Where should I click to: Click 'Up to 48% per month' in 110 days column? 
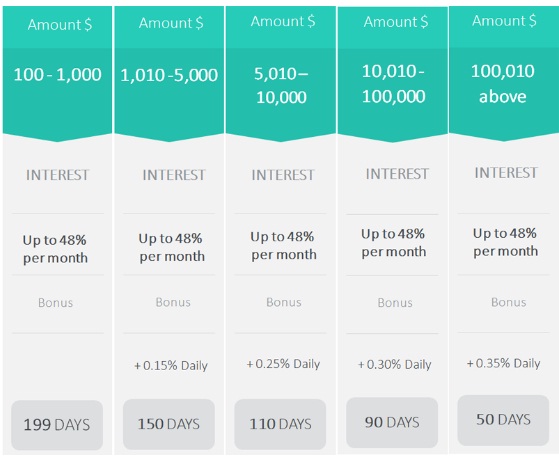point(283,246)
